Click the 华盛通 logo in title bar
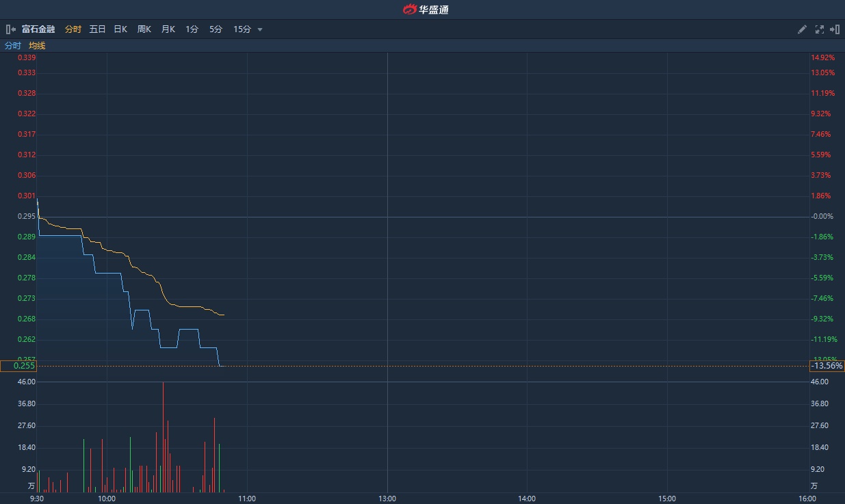This screenshot has height=504, width=845. [424, 10]
